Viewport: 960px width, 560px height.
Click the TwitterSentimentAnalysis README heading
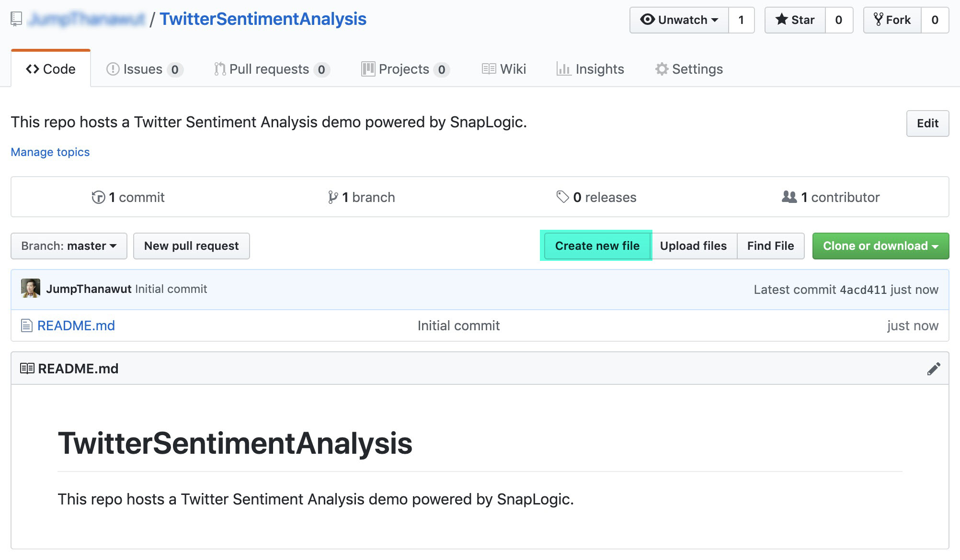click(x=235, y=443)
